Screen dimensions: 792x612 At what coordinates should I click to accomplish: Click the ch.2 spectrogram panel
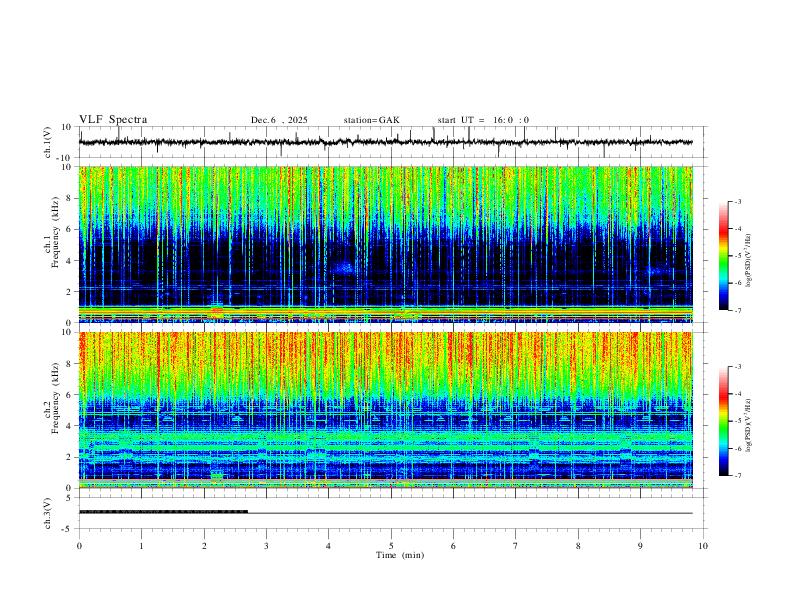tap(386, 410)
